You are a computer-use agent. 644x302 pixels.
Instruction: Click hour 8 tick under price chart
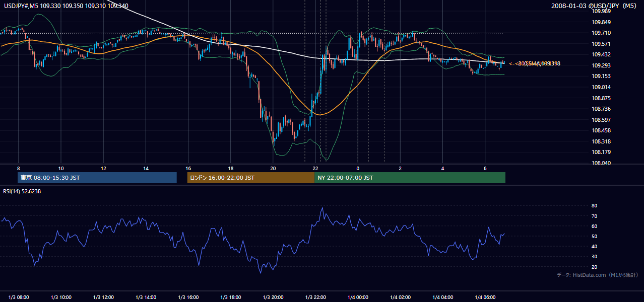click(18, 168)
